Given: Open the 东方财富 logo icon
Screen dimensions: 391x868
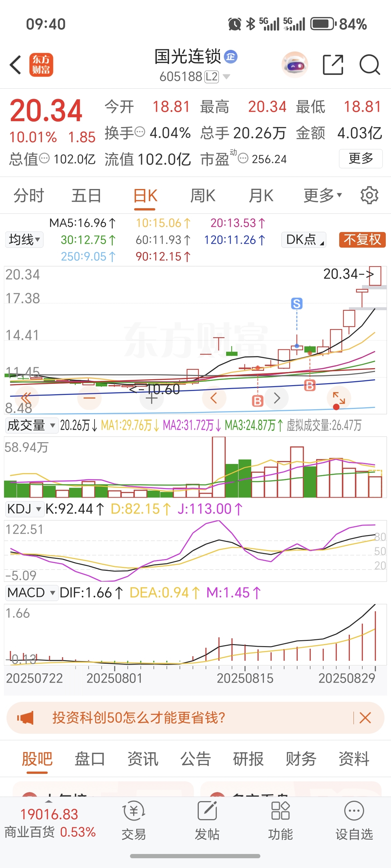Looking at the screenshot, I should 41,65.
